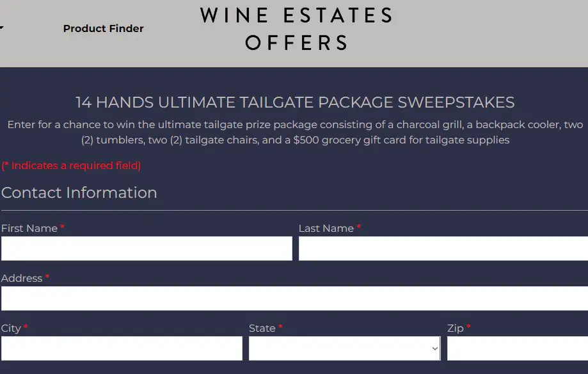Click the Last Name field label
Screen dimensions: 588x374
point(326,229)
